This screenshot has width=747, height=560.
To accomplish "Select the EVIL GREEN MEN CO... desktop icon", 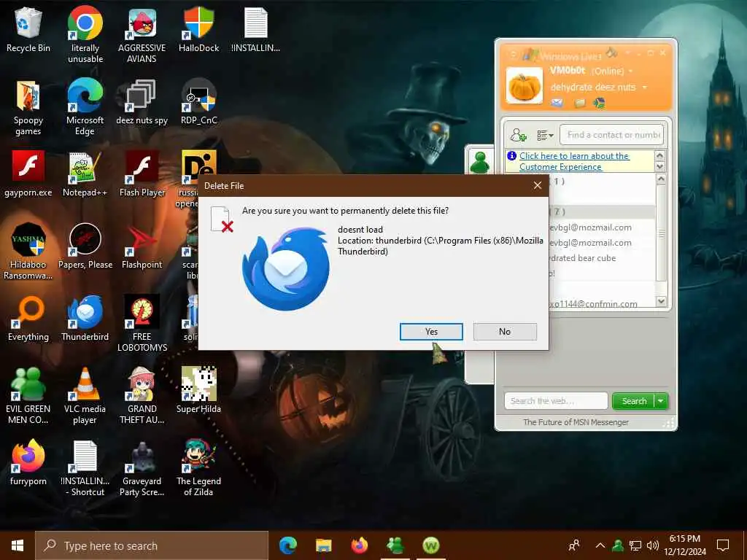I will 28,396.
